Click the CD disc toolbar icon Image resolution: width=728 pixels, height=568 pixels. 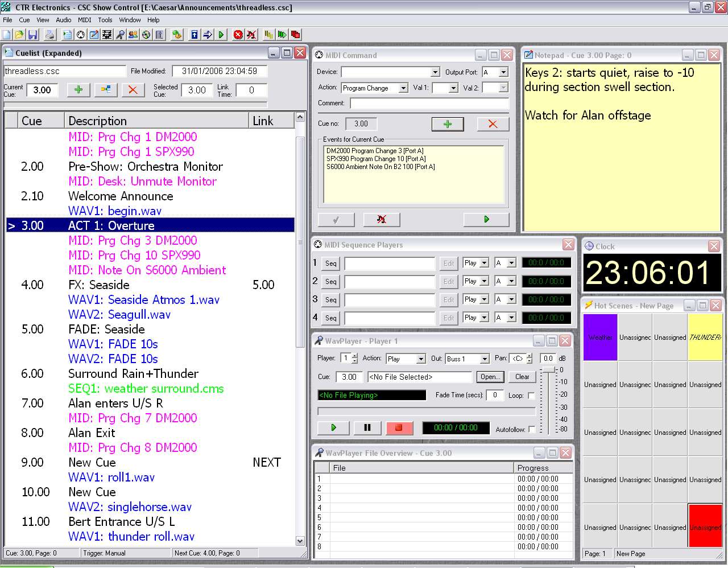pyautogui.click(x=146, y=35)
